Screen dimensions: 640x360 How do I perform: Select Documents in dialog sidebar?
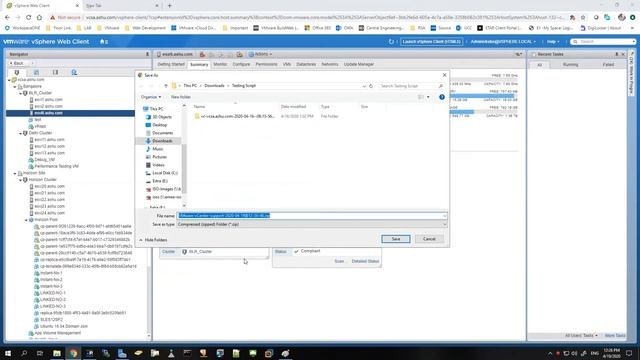click(162, 133)
